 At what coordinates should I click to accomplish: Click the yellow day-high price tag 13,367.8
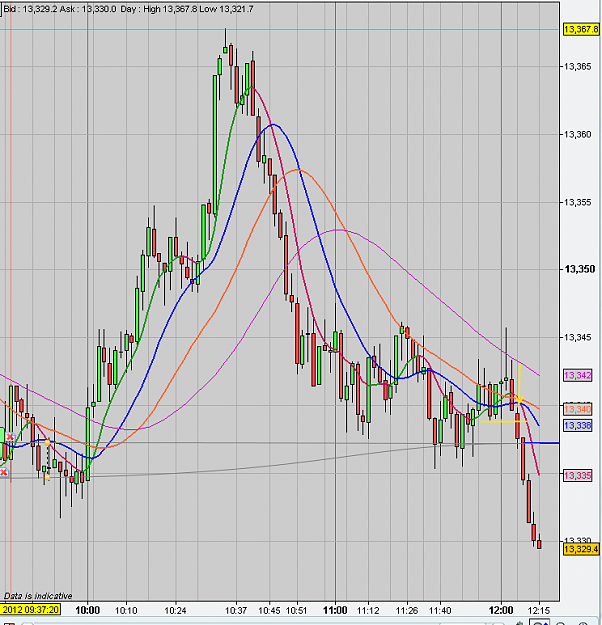click(581, 29)
